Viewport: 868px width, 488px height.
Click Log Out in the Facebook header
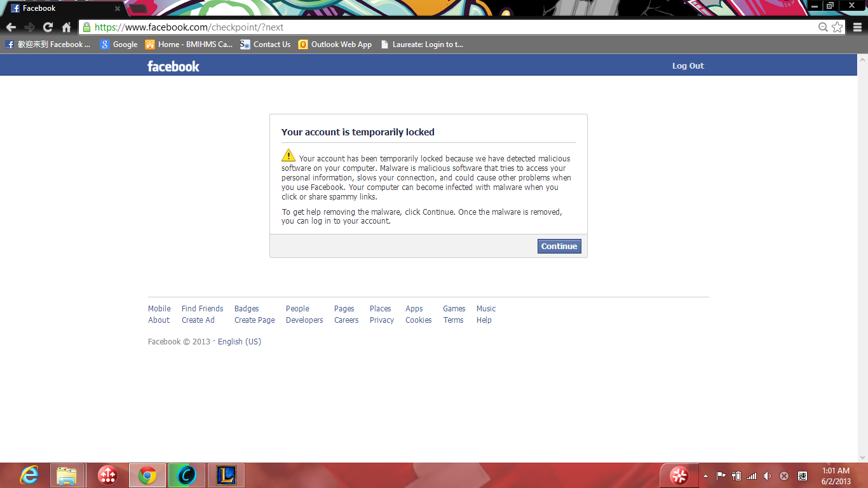(688, 66)
